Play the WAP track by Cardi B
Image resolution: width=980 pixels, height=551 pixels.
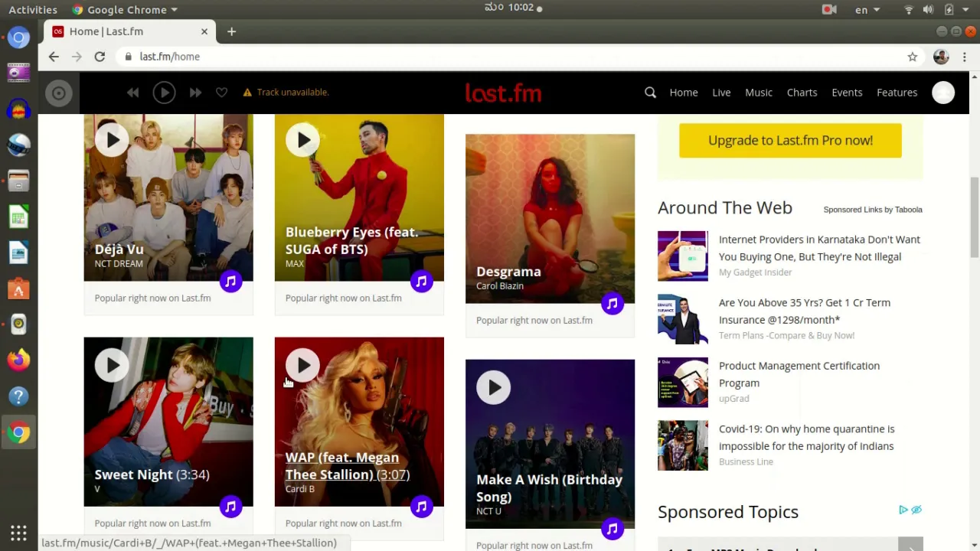pyautogui.click(x=302, y=366)
